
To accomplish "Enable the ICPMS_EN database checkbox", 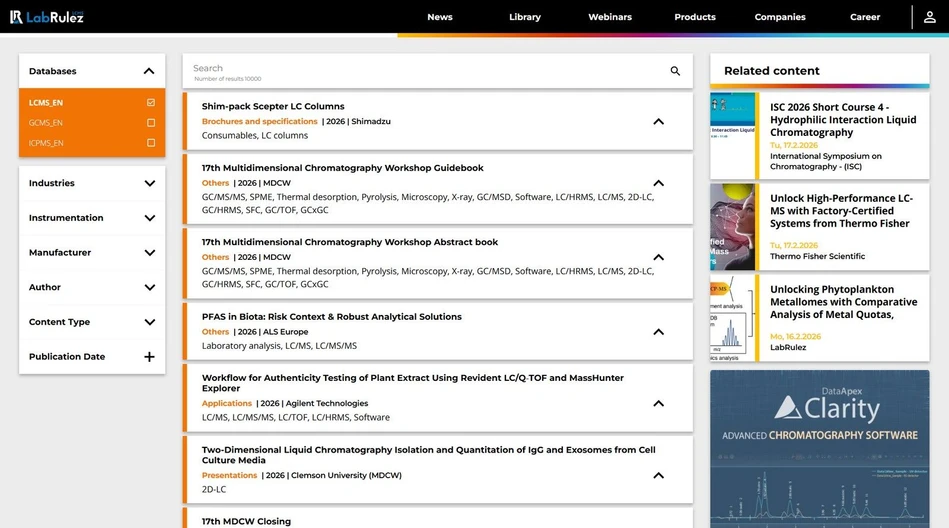I will point(151,143).
